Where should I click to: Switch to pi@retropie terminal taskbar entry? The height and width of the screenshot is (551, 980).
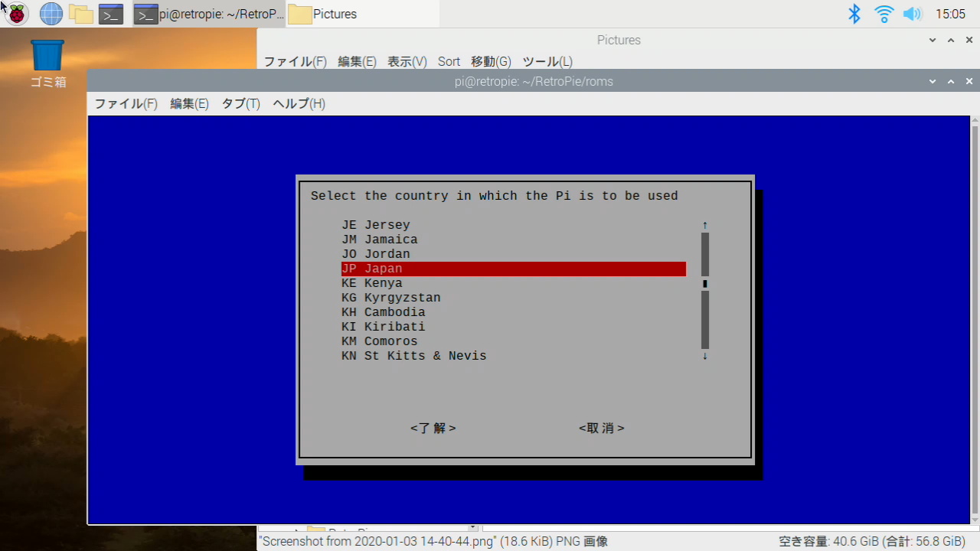(x=209, y=14)
